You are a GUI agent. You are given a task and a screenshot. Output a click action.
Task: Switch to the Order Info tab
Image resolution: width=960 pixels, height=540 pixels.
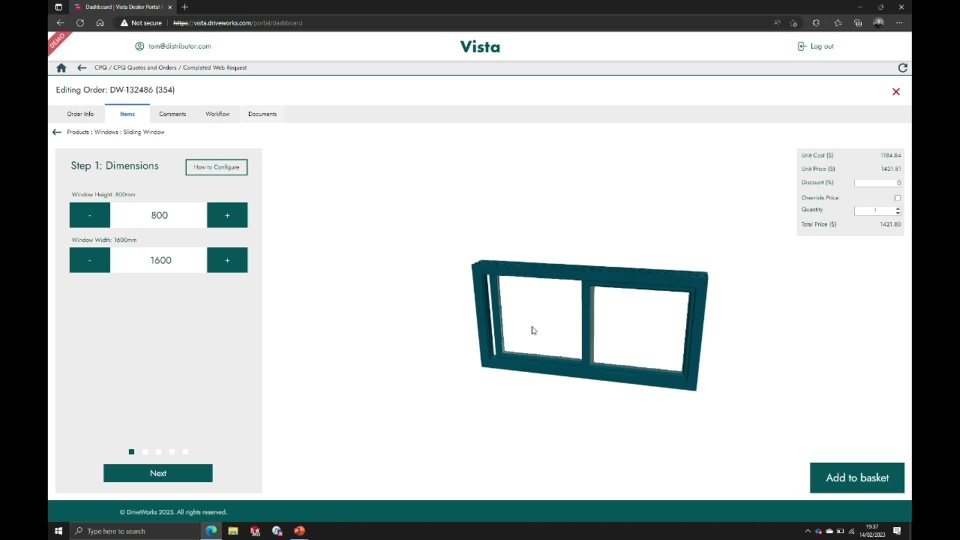tap(80, 114)
